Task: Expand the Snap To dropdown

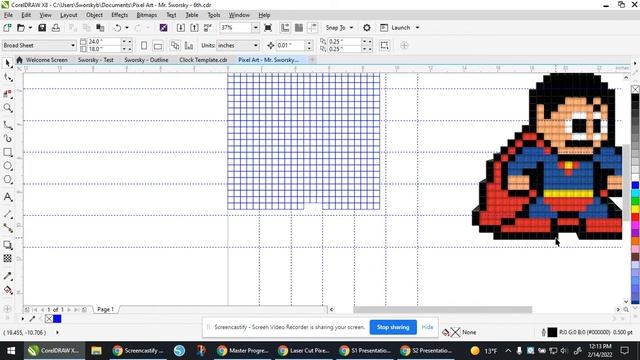Action: point(351,28)
